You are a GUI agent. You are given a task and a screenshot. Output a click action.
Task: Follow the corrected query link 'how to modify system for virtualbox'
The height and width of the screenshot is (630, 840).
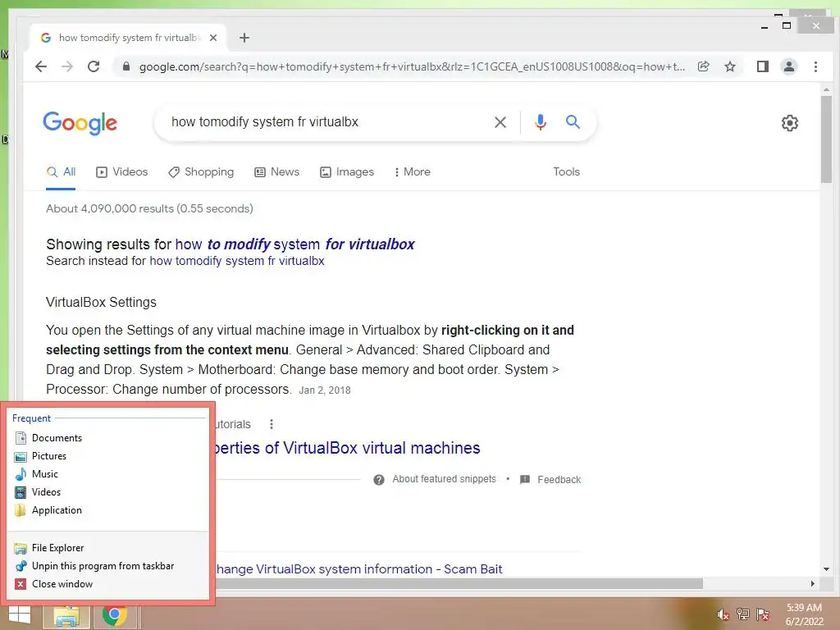click(x=295, y=244)
